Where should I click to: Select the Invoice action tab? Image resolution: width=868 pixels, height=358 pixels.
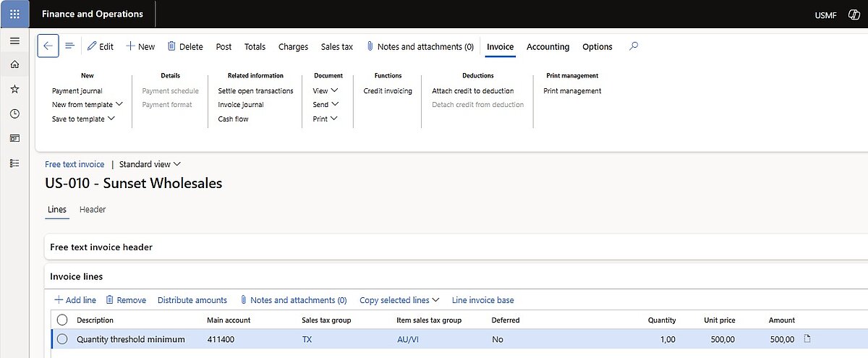pos(501,46)
